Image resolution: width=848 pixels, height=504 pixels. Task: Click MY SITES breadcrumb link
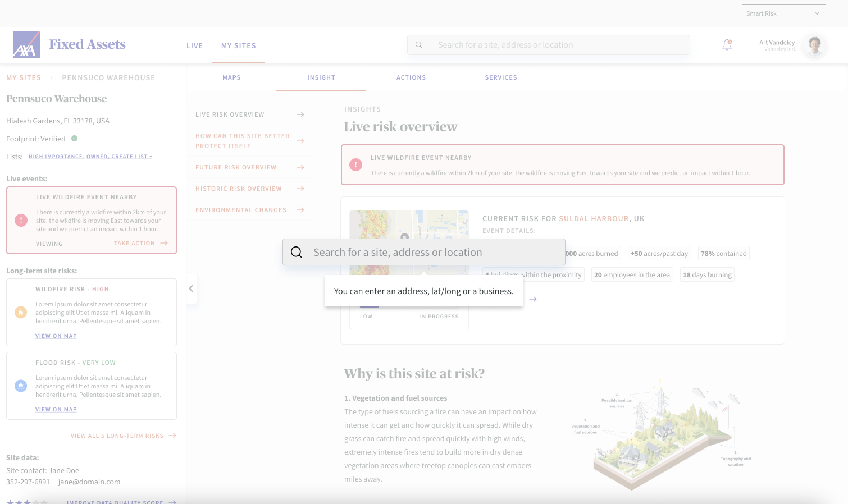(x=24, y=78)
